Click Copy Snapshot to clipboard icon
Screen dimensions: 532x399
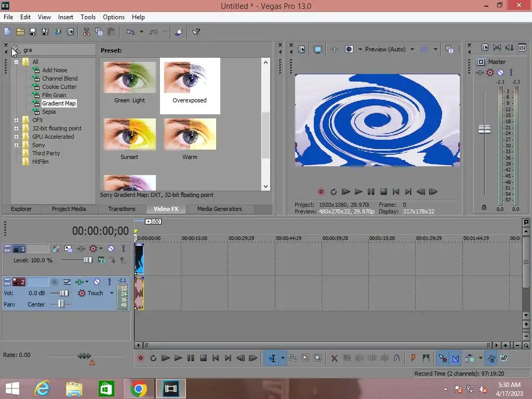(449, 49)
